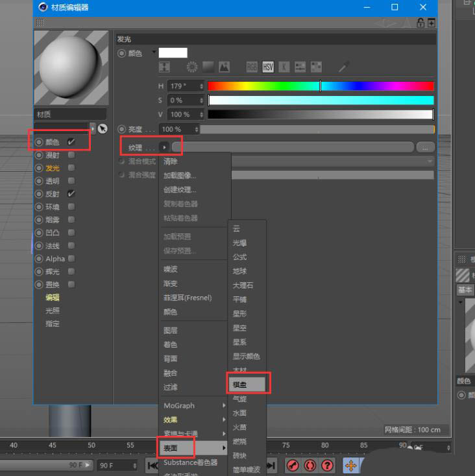Screen dimensions: 475x476
Task: Click the red question-mark keyframe button
Action: coord(328,466)
